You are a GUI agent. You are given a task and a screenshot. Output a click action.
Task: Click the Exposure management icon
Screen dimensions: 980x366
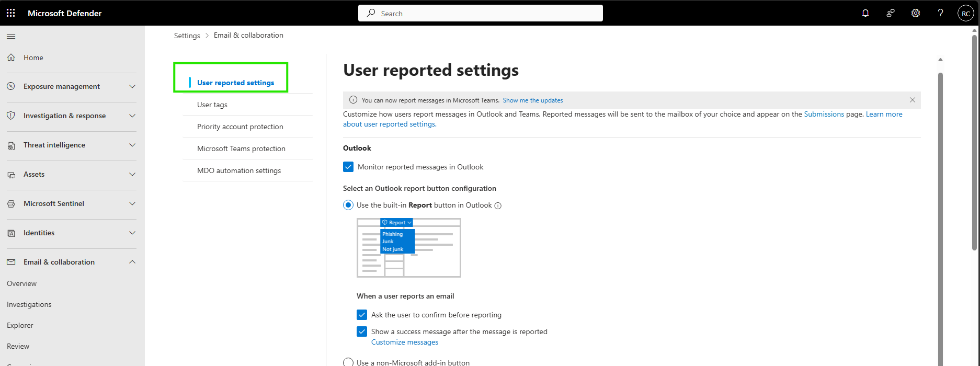11,86
